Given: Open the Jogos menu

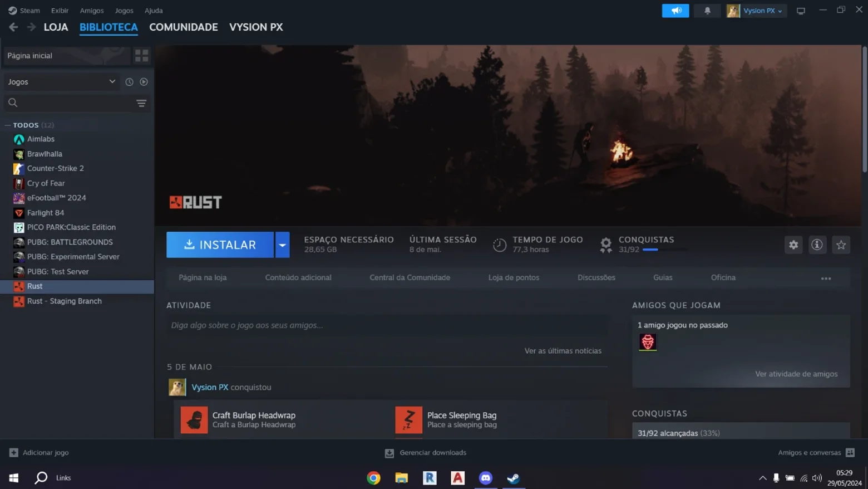Looking at the screenshot, I should pyautogui.click(x=124, y=11).
